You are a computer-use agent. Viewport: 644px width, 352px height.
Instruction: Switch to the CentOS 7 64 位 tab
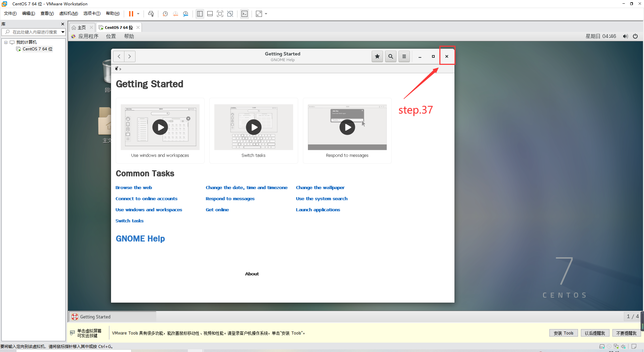point(119,28)
